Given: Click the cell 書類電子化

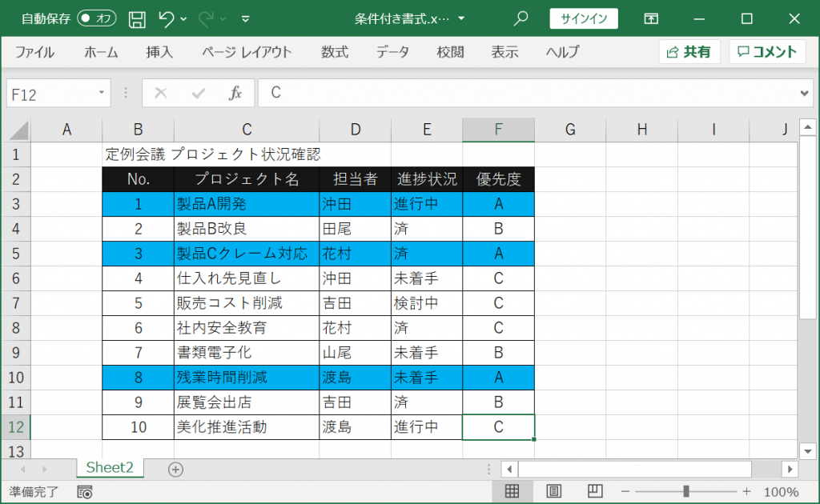Looking at the screenshot, I should click(x=247, y=353).
